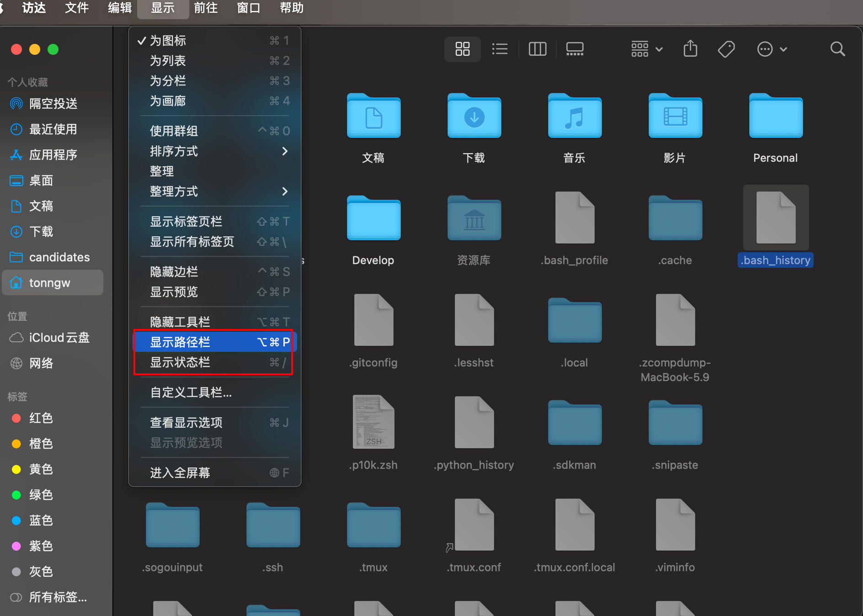Screen dimensions: 863x616
Task: Open the 窗口 menu in menu bar
Action: [x=249, y=8]
